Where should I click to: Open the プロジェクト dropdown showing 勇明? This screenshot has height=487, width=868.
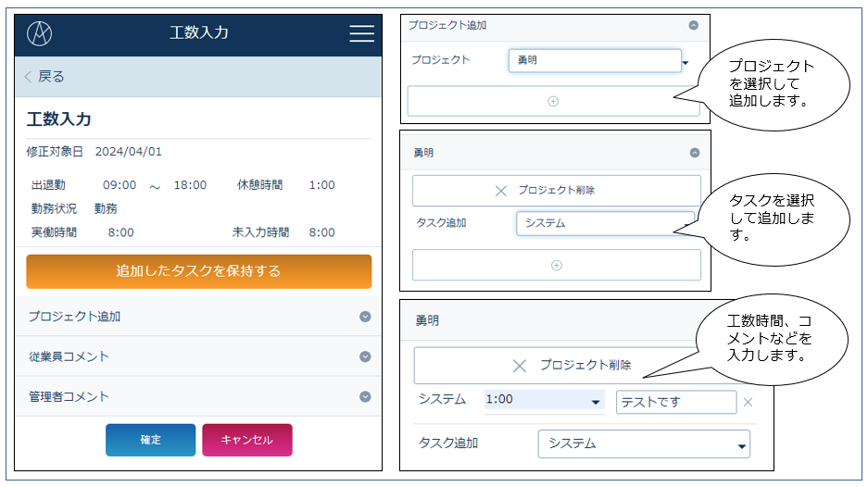(x=595, y=61)
